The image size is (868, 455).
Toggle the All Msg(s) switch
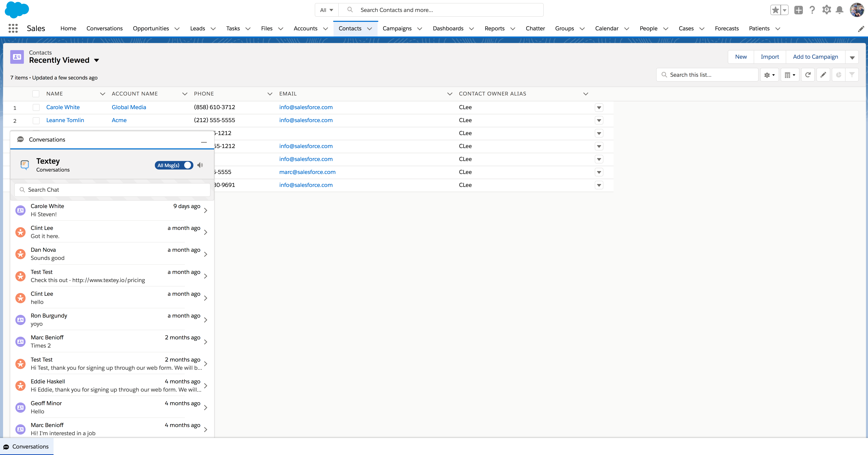(174, 165)
